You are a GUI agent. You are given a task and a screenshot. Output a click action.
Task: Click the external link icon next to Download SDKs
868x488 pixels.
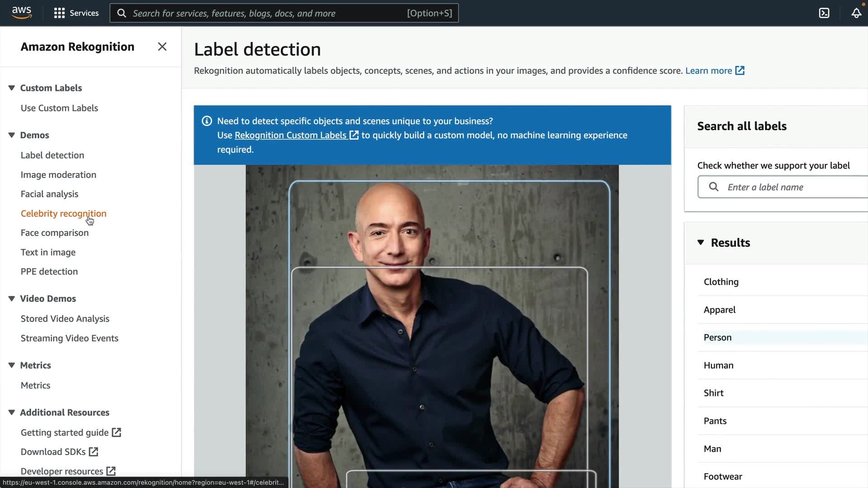94,451
